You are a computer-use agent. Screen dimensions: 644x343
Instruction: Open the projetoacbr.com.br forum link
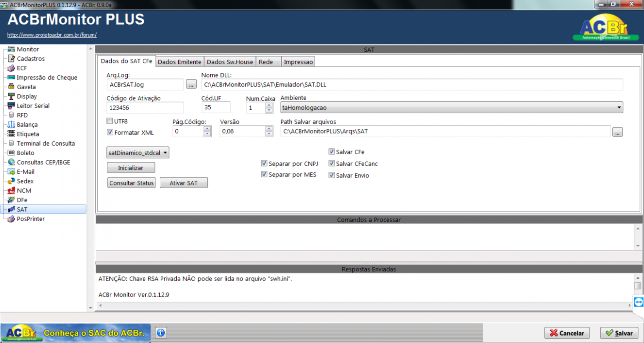click(52, 35)
